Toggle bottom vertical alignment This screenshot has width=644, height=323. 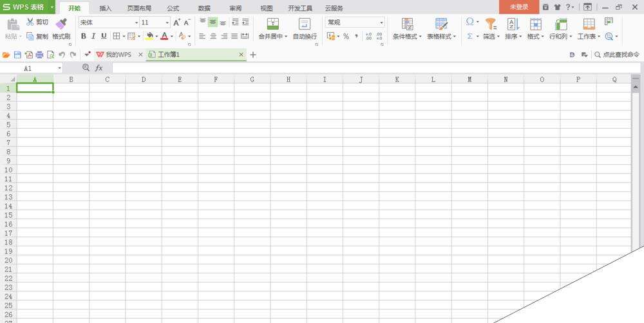[223, 22]
